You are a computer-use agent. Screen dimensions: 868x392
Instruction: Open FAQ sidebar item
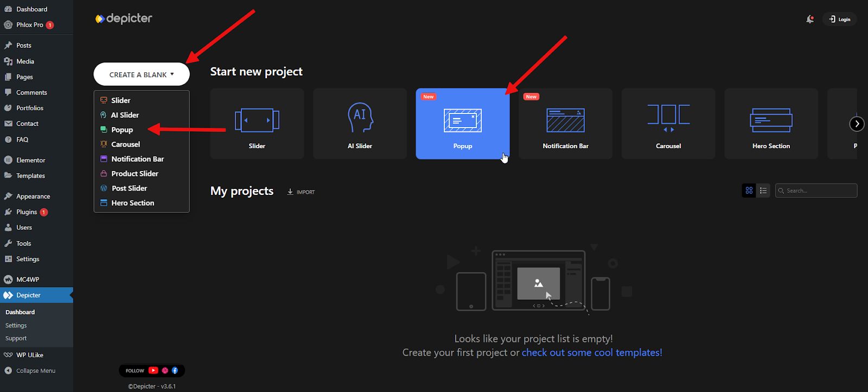(36, 140)
